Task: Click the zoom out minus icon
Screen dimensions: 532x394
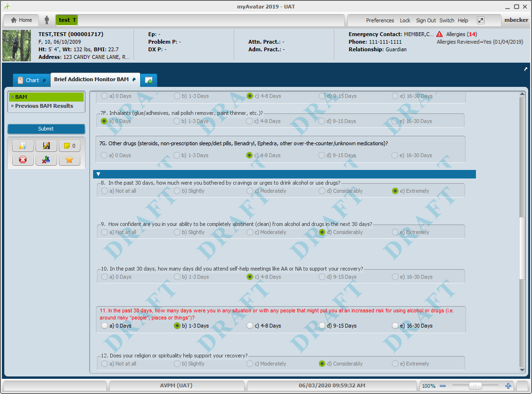Action: pyautogui.click(x=443, y=386)
